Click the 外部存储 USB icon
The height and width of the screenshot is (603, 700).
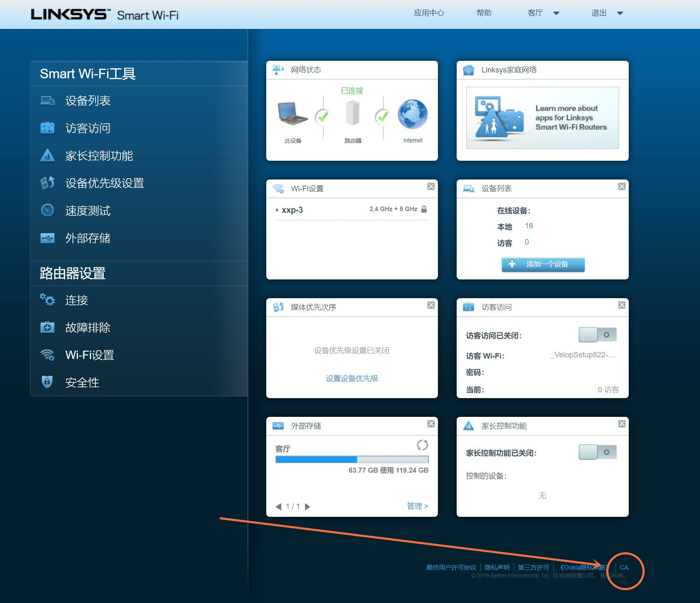click(47, 238)
